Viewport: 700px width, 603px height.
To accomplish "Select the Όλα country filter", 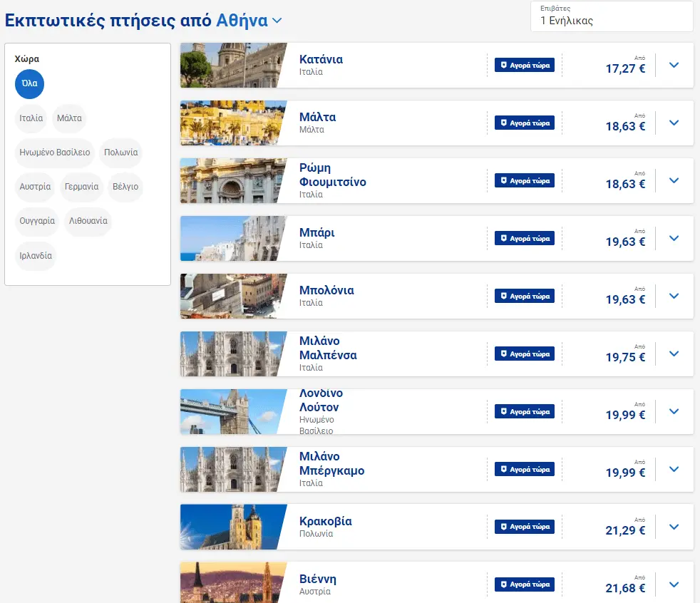I will tap(29, 84).
